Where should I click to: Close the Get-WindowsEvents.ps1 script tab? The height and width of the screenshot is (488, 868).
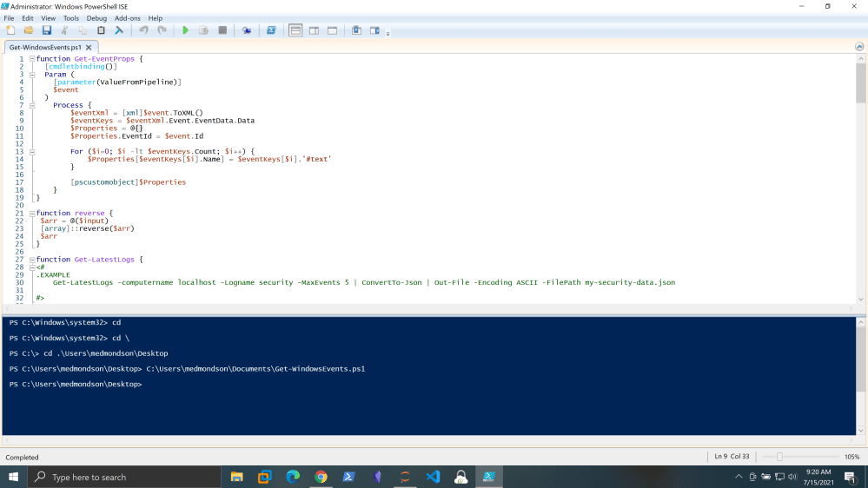(x=89, y=47)
